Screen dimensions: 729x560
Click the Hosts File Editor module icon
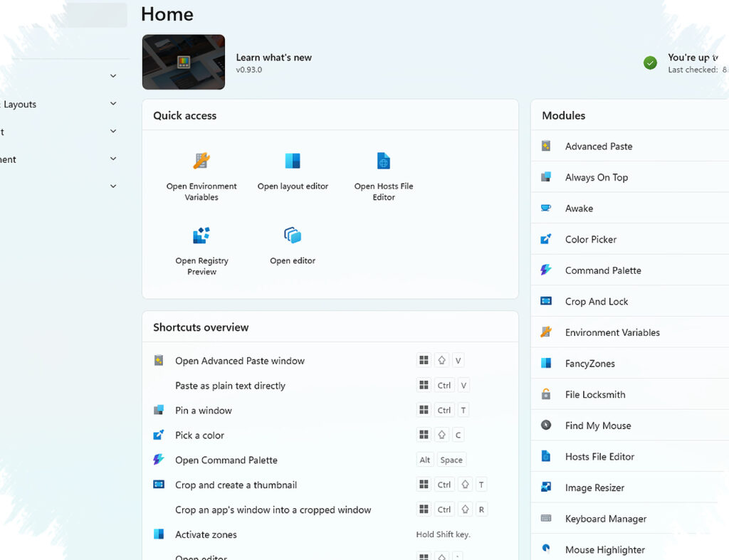(546, 456)
